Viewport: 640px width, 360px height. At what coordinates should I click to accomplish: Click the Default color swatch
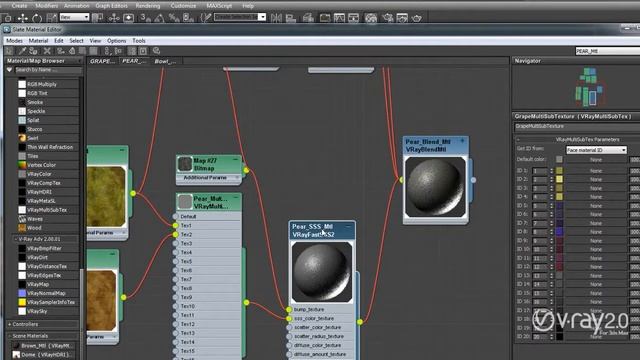point(559,159)
